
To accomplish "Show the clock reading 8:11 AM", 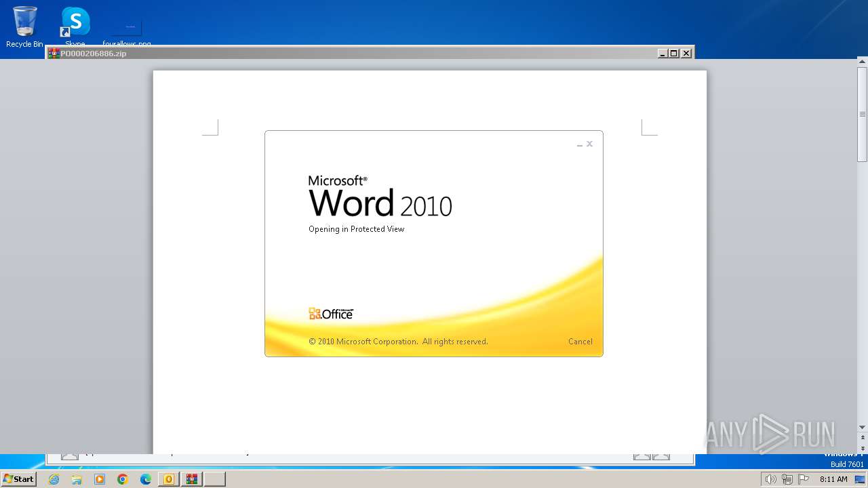I will 833,479.
